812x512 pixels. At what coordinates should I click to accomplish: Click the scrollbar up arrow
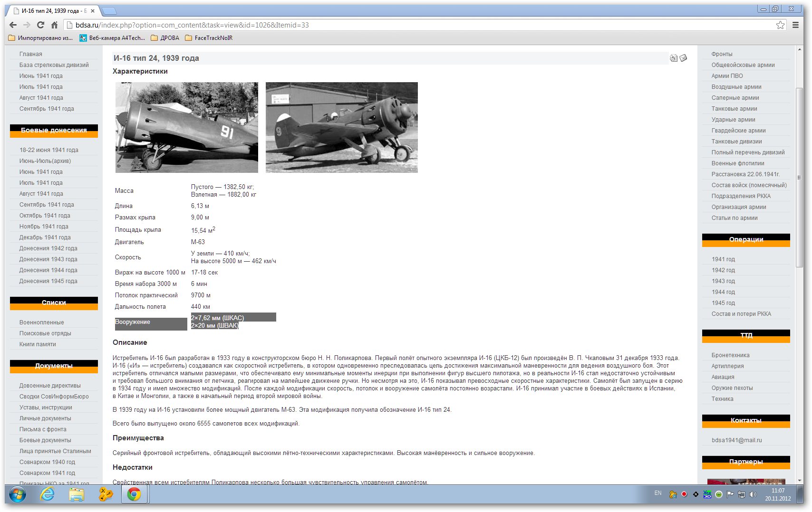(799, 50)
